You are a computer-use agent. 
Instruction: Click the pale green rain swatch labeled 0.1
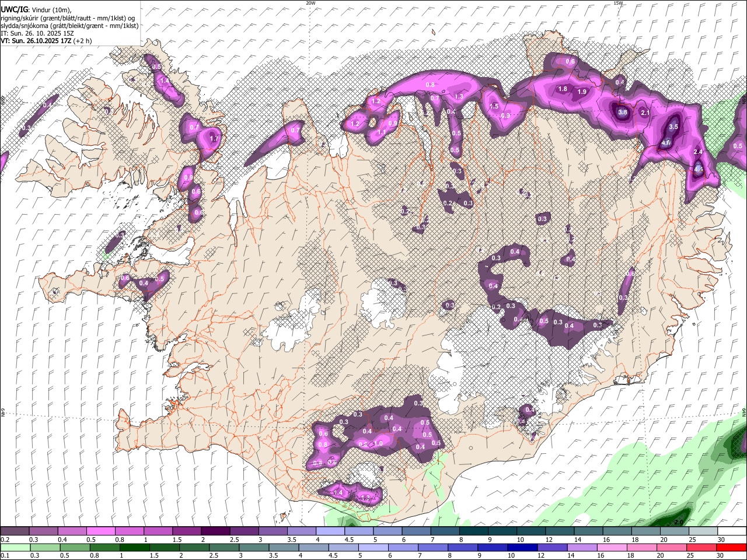[x=15, y=547]
